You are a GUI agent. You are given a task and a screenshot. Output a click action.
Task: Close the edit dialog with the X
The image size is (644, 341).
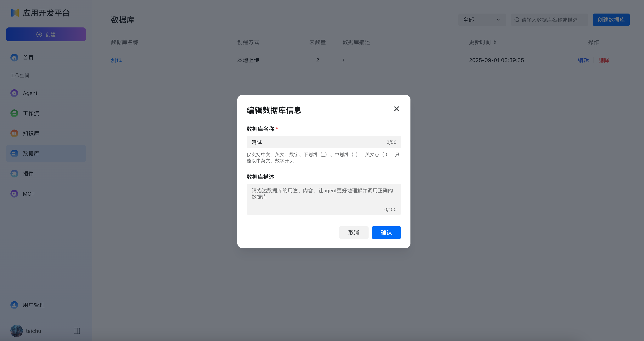click(396, 109)
